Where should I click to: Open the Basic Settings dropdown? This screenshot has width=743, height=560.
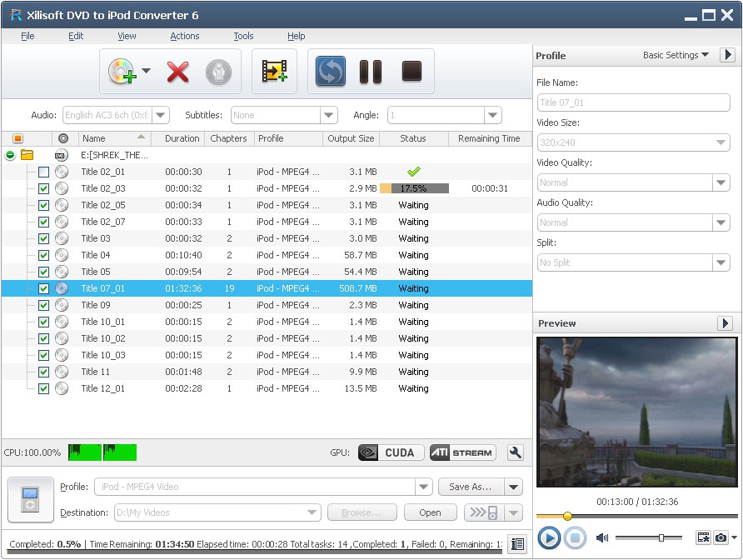click(676, 55)
